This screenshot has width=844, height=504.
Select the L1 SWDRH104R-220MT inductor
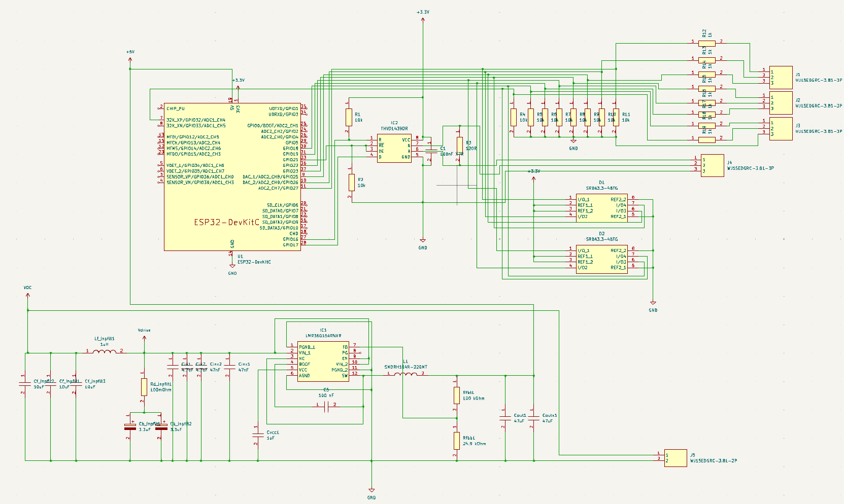[406, 374]
